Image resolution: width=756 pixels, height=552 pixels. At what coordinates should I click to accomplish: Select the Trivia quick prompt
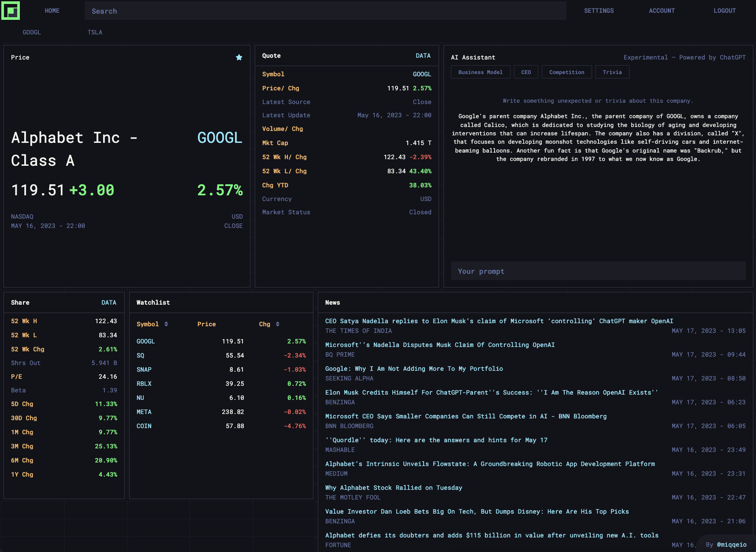click(x=612, y=72)
